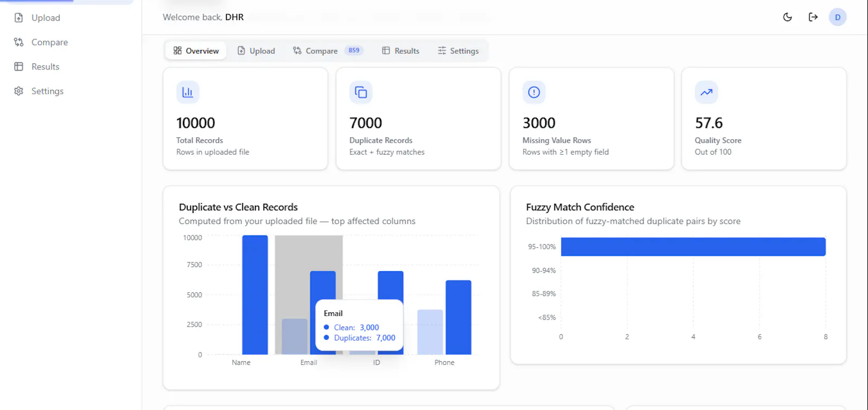Click the sidebar Upload file icon
The image size is (868, 410).
[x=18, y=18]
